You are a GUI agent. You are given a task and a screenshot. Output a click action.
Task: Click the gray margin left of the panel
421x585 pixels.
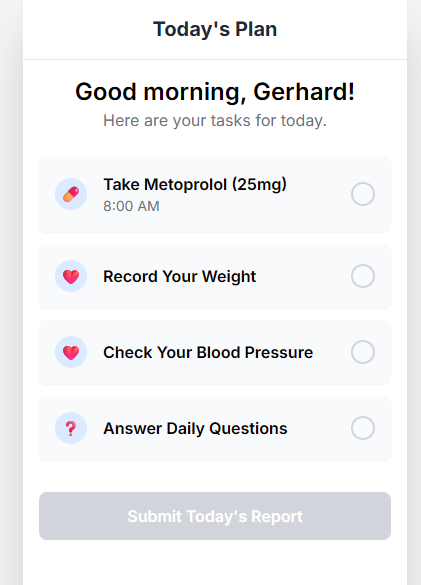[x=11, y=292]
